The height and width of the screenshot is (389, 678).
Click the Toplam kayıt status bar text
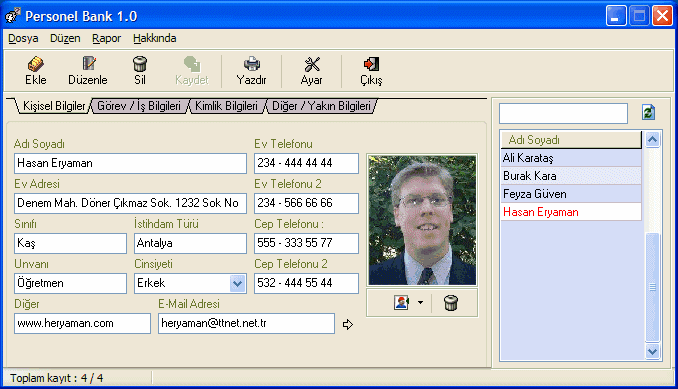[57, 378]
